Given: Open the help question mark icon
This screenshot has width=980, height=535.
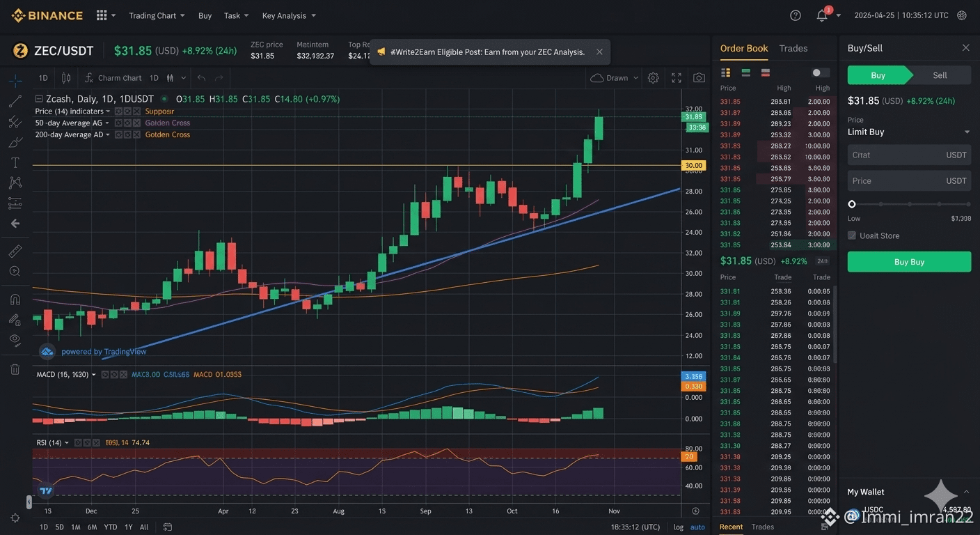Looking at the screenshot, I should click(796, 15).
